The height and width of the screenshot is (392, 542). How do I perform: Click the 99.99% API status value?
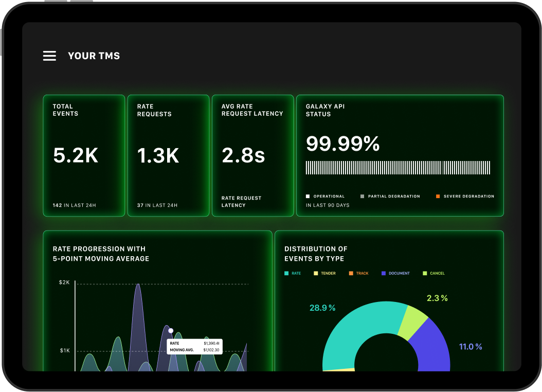coord(342,143)
